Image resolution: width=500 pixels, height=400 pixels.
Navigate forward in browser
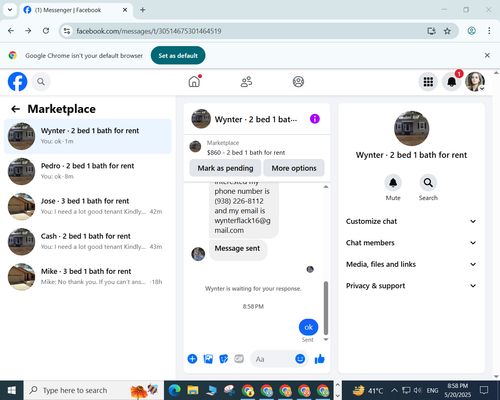[x=28, y=31]
